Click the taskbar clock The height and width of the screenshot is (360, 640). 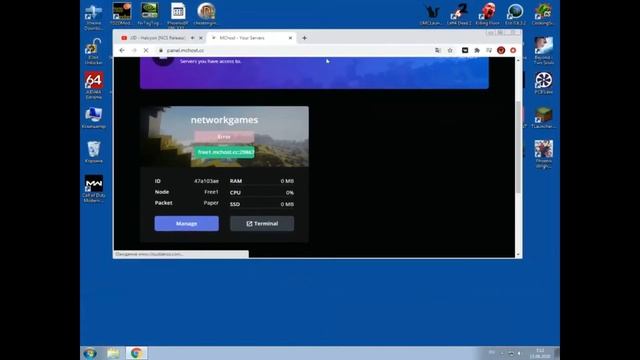tap(540, 353)
